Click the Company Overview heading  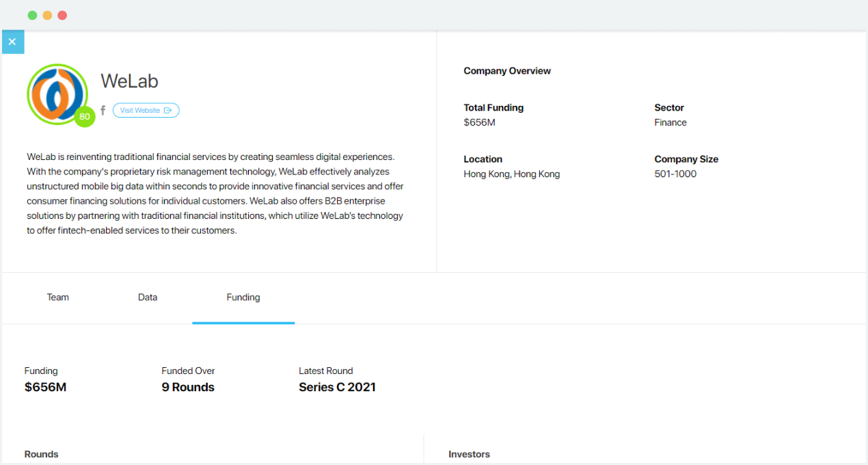(507, 71)
